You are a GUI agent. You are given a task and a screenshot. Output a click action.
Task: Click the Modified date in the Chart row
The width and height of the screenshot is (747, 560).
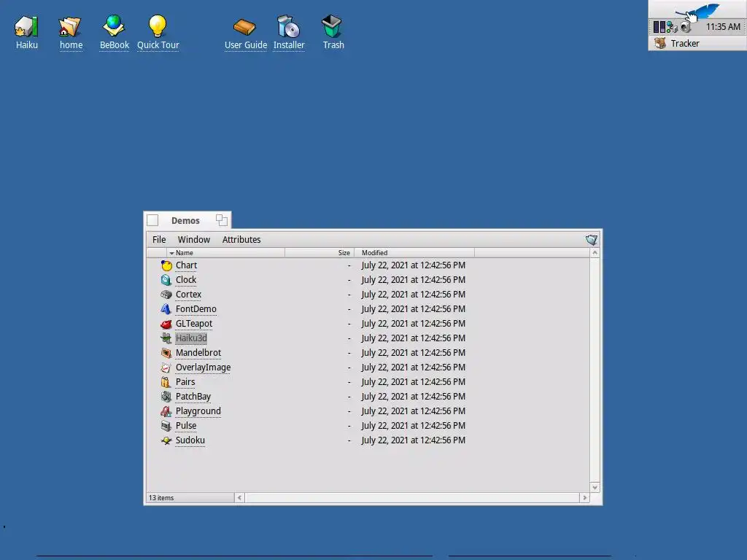point(414,265)
